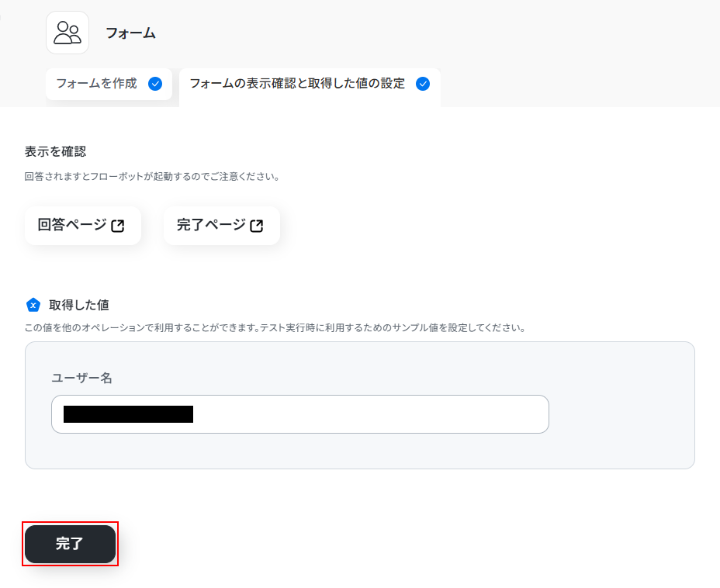Click external-link icon on 回答ページ

point(118,226)
